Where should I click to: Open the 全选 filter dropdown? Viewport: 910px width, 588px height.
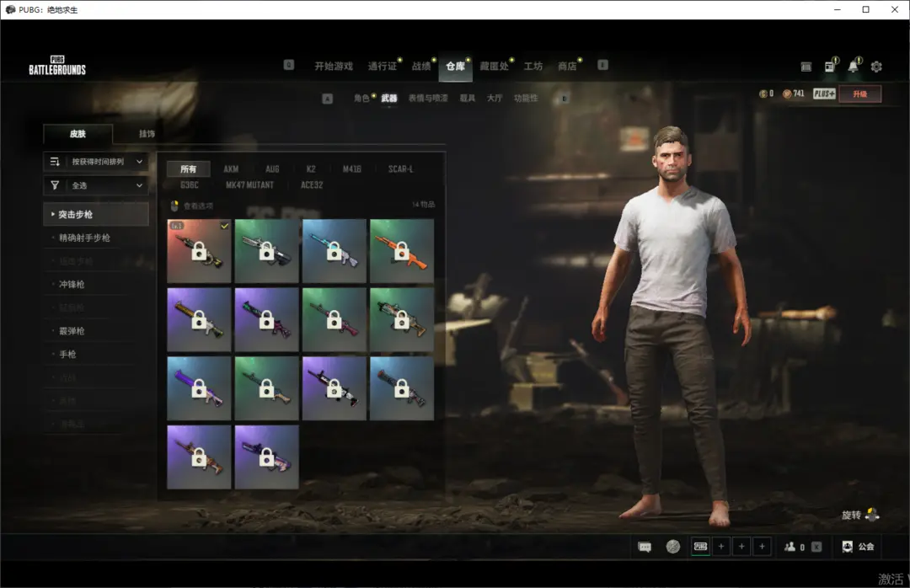[96, 185]
